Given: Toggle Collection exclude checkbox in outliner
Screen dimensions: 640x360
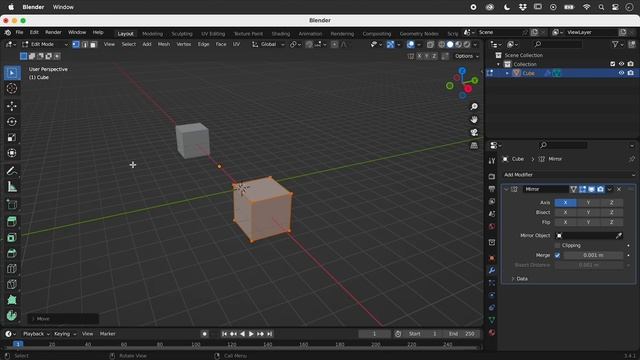Looking at the screenshot, I should click(x=612, y=64).
